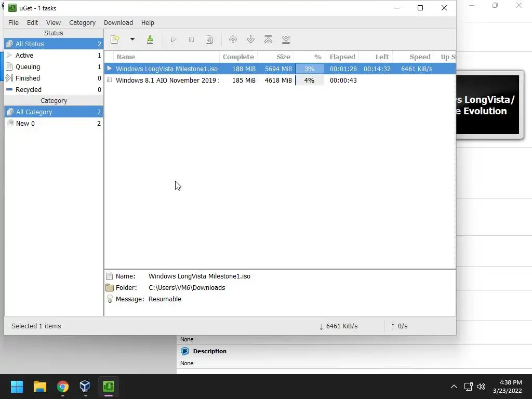Click the Save all settings toolbar icon

tap(150, 39)
